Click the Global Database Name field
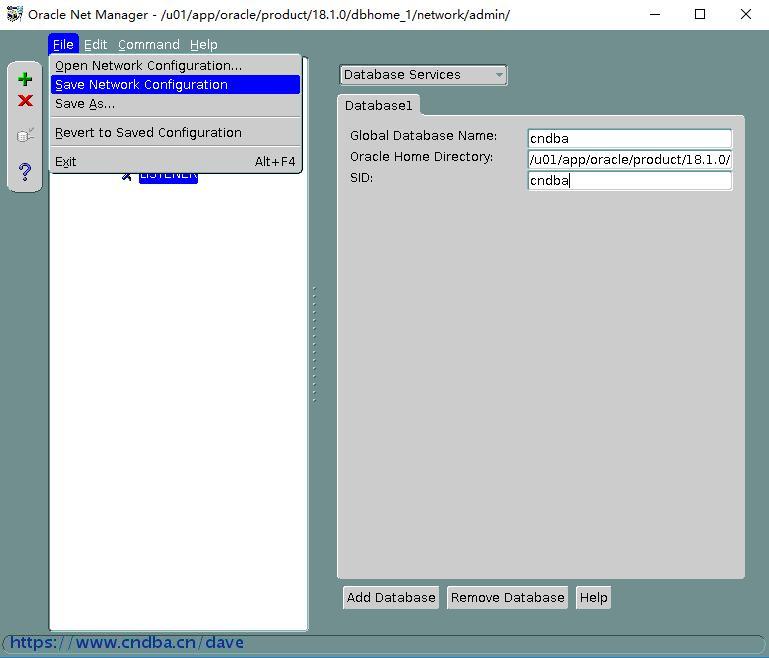 pyautogui.click(x=629, y=138)
